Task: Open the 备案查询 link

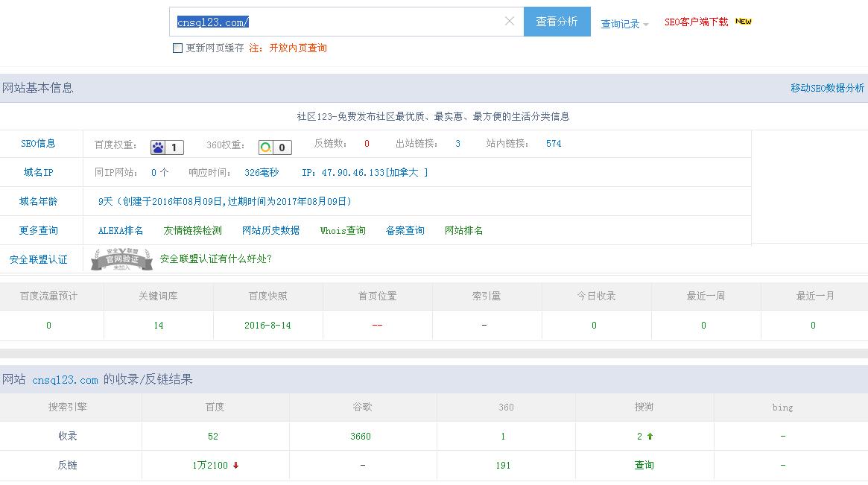Action: (405, 231)
